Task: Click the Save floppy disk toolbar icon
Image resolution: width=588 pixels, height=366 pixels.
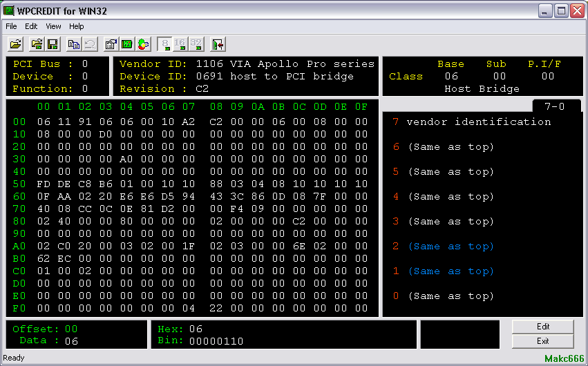Action: 53,44
